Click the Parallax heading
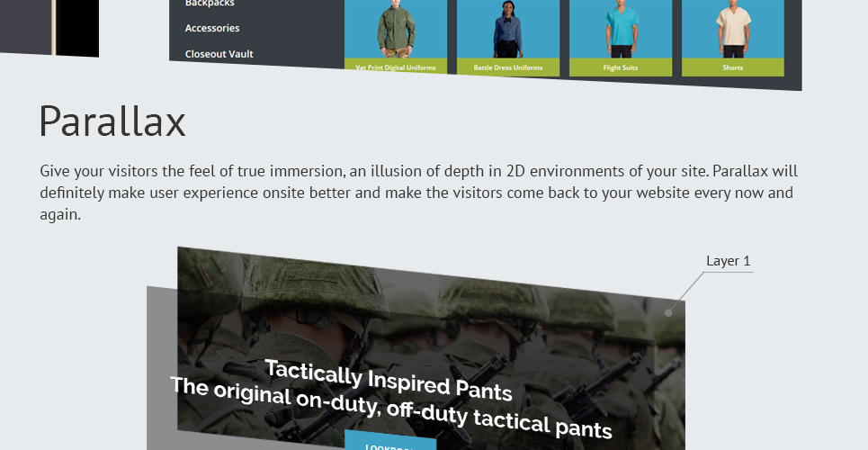 coord(112,121)
